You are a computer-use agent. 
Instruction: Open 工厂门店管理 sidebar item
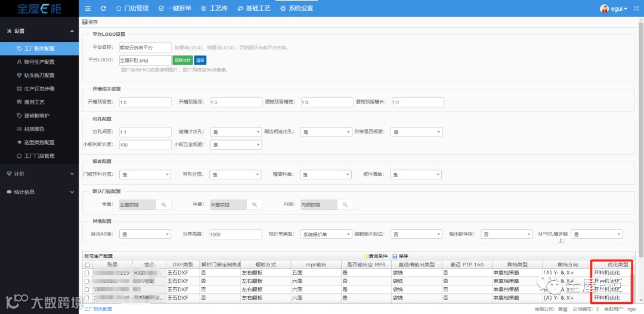tap(39, 156)
